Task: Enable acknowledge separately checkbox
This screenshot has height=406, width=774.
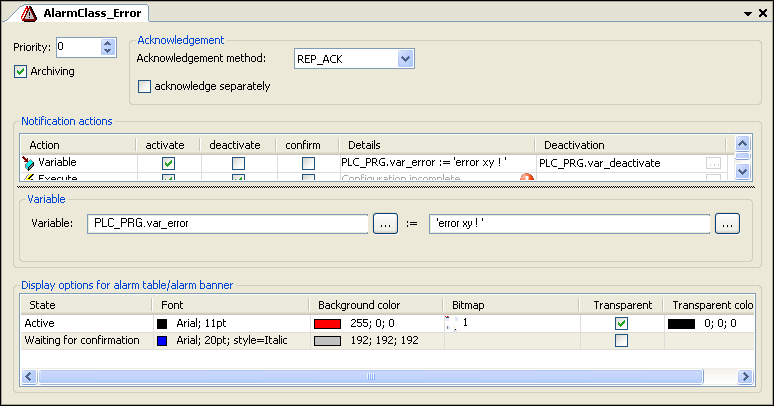Action: tap(144, 86)
